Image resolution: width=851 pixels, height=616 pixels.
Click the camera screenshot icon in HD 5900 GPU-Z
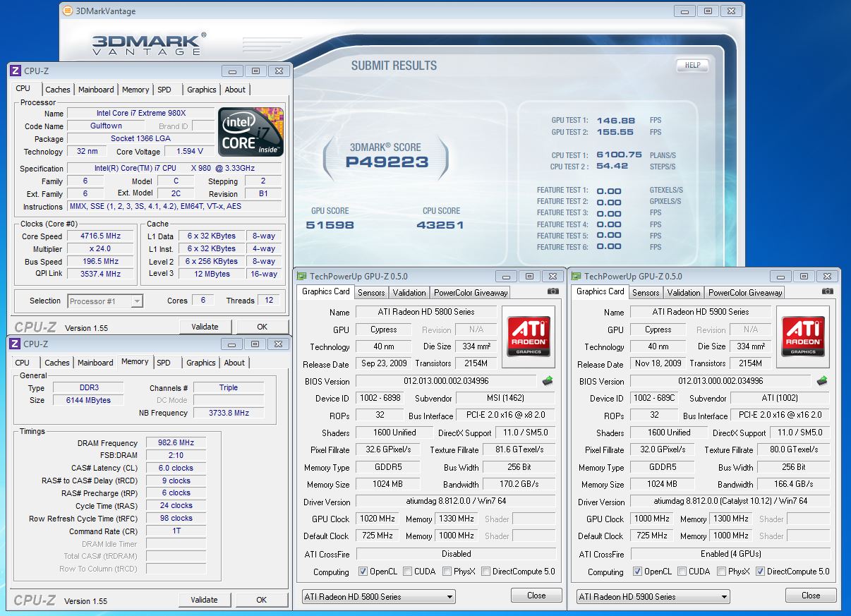click(827, 291)
